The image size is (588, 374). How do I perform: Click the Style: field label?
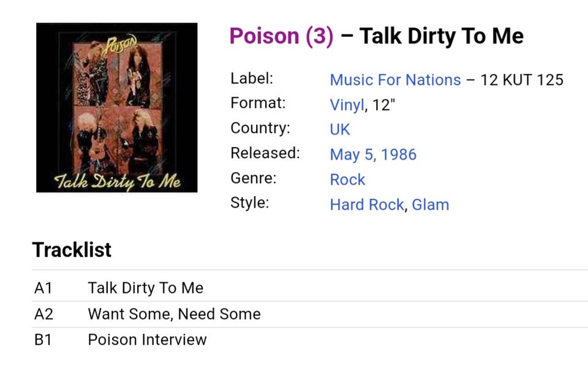(x=249, y=203)
